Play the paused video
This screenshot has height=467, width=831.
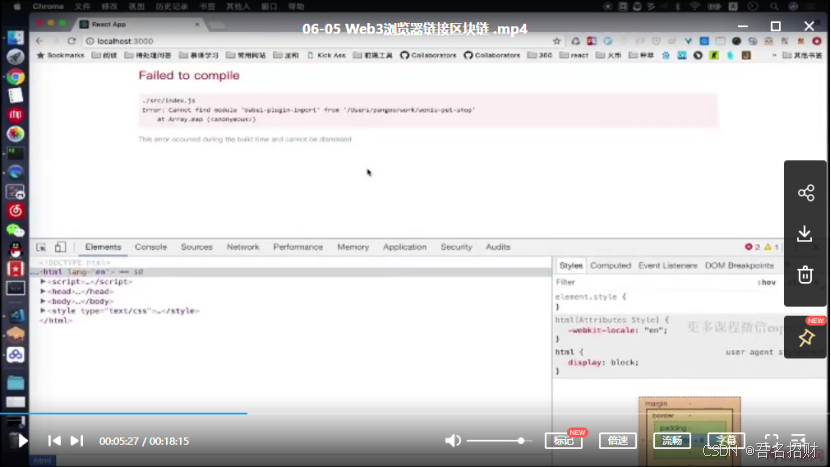tap(22, 441)
